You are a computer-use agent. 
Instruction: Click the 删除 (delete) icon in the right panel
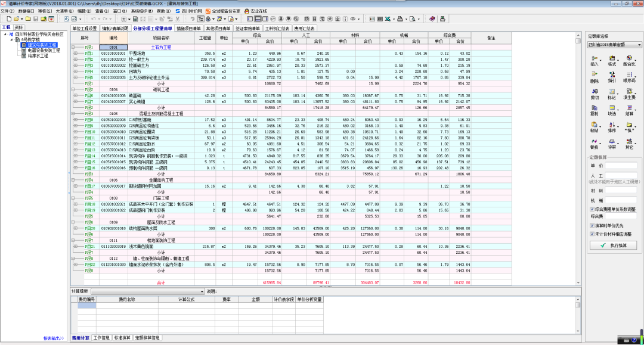point(595,77)
